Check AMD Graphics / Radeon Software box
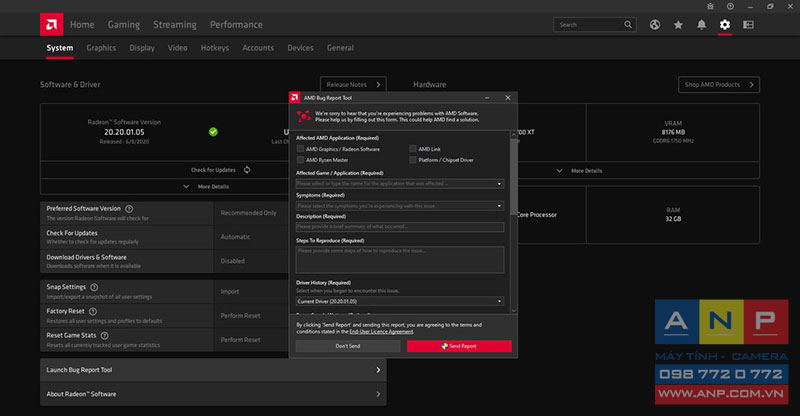The height and width of the screenshot is (416, 800). pyautogui.click(x=300, y=149)
